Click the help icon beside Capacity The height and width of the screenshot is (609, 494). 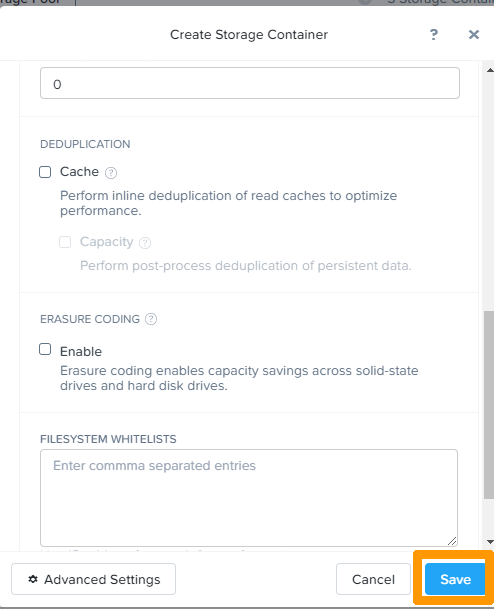click(145, 243)
